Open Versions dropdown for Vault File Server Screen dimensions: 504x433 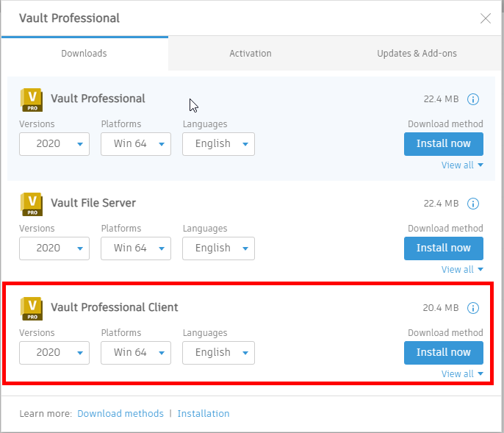pos(54,248)
